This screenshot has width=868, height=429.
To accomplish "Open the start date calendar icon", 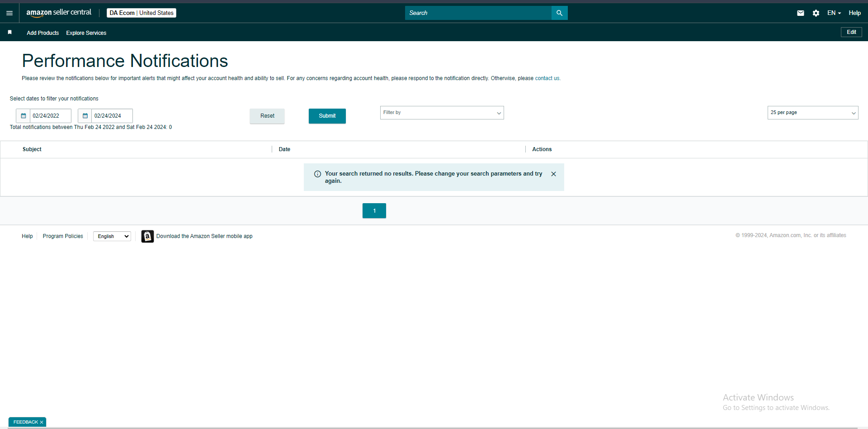I will 24,116.
